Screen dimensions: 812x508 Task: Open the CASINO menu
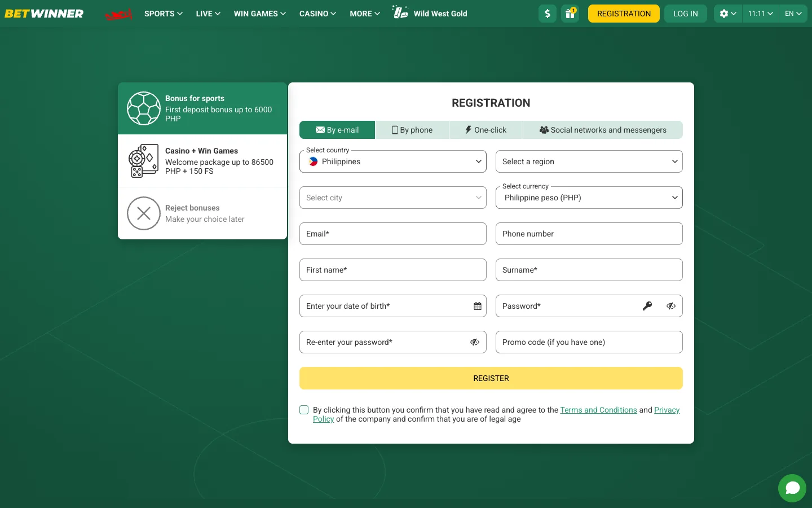[x=317, y=14]
